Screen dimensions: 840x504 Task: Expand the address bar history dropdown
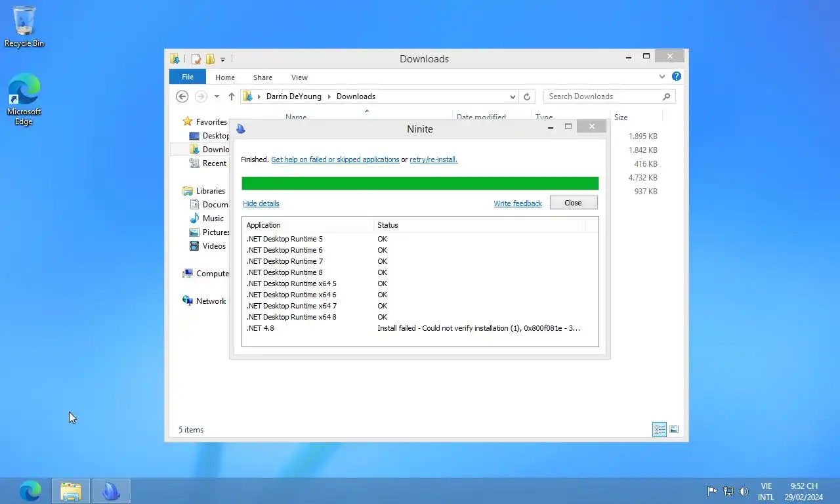coord(513,96)
